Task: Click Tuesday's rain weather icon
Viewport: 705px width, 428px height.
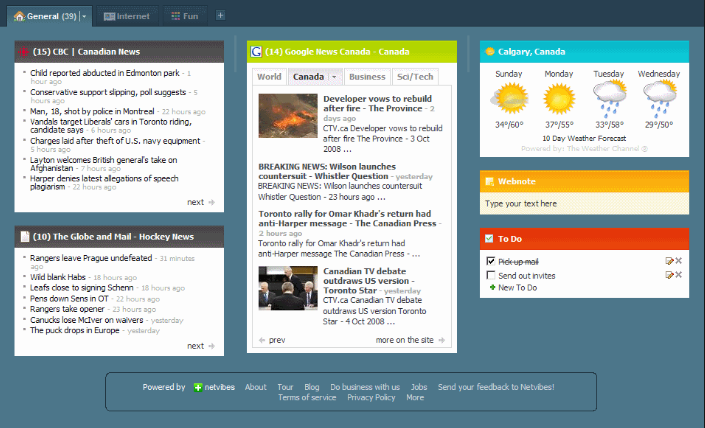Action: coord(610,98)
